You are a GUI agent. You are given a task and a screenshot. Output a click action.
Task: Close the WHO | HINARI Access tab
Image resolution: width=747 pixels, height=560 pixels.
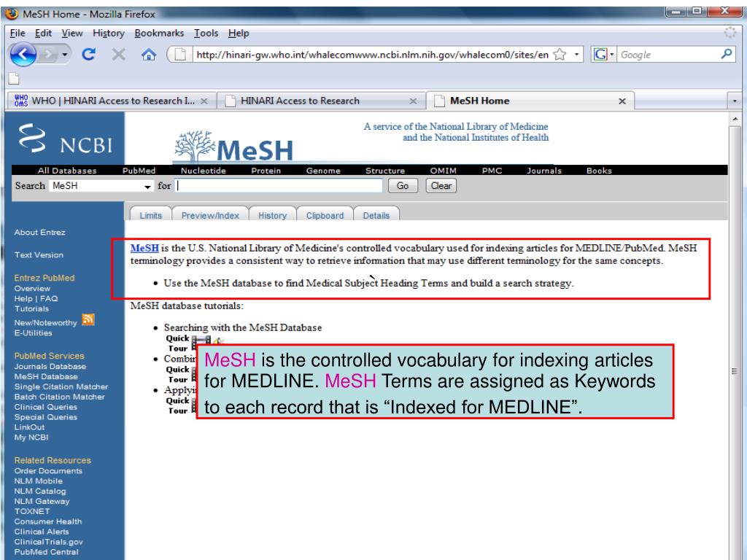[204, 101]
